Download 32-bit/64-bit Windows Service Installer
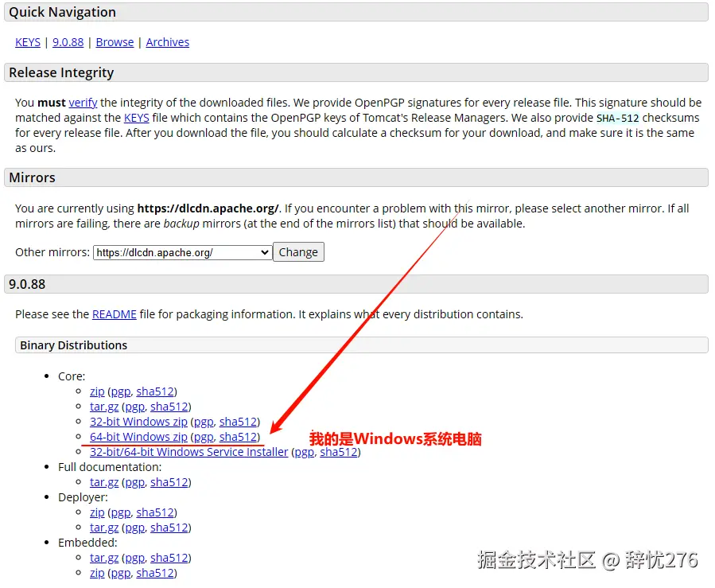 coord(188,452)
